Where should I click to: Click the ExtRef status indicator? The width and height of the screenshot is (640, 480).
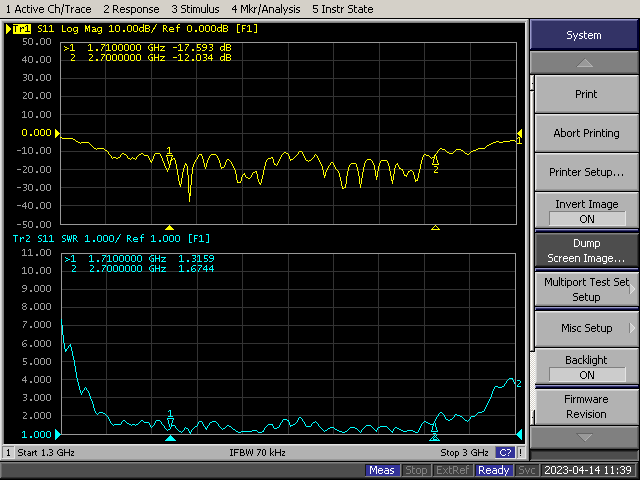pos(452,470)
